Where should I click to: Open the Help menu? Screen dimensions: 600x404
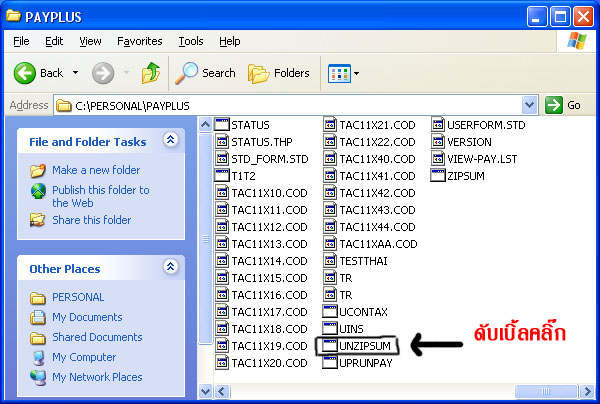230,41
